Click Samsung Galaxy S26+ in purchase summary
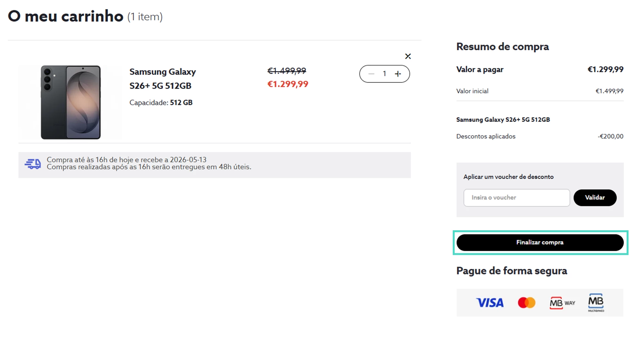The width and height of the screenshot is (644, 338). pyautogui.click(x=503, y=120)
